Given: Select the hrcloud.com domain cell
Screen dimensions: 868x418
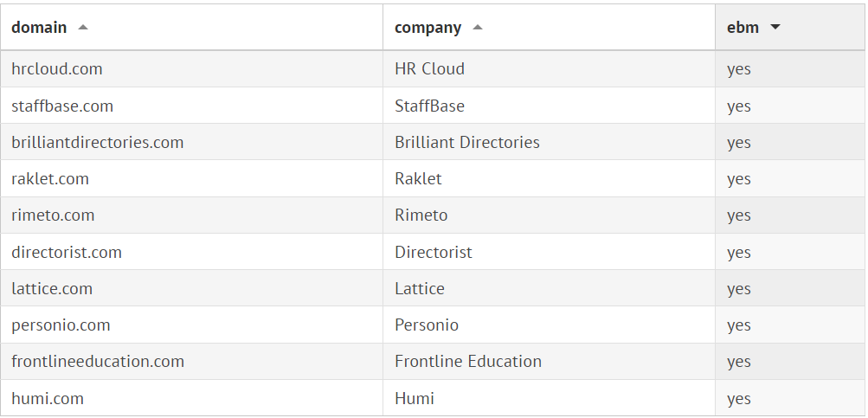Looking at the screenshot, I should (57, 69).
